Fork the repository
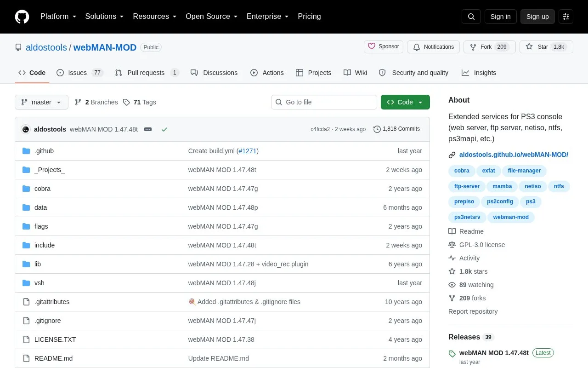The height and width of the screenshot is (368, 588). pos(490,47)
